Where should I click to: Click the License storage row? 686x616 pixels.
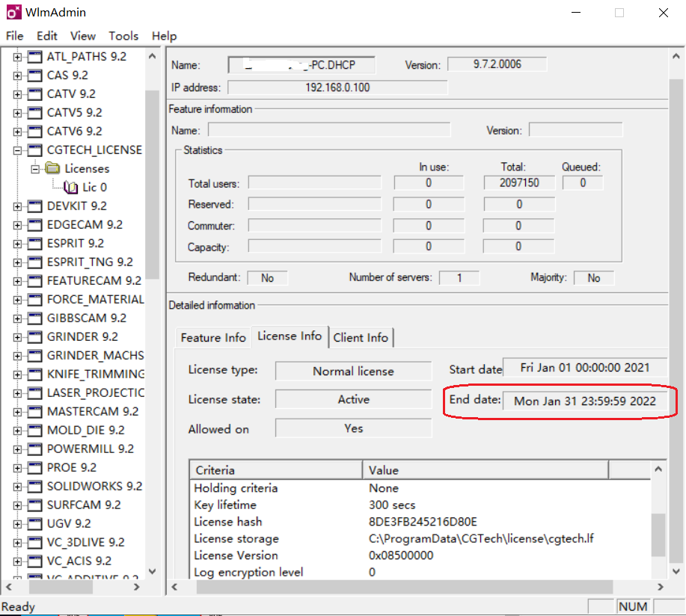[x=420, y=539]
